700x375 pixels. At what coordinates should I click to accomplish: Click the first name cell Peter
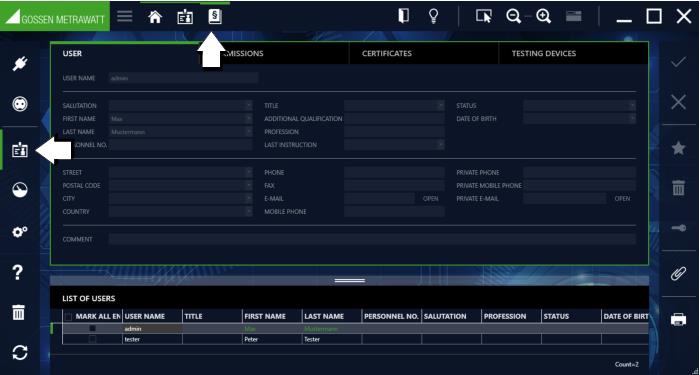(x=272, y=339)
